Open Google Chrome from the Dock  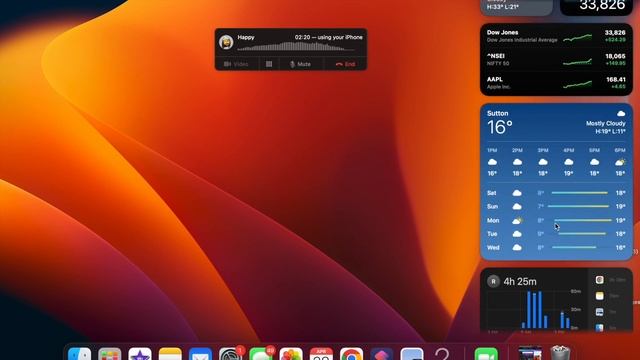click(x=351, y=354)
